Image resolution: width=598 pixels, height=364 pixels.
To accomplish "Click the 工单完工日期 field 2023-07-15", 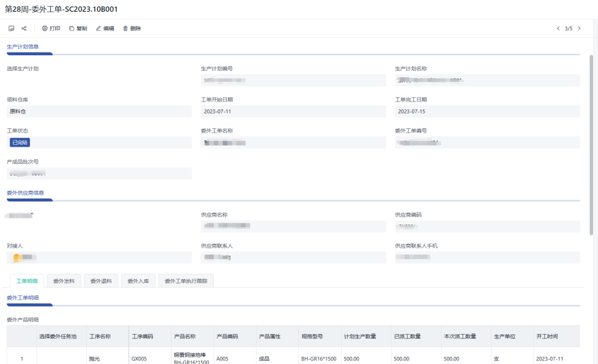I will (x=487, y=111).
